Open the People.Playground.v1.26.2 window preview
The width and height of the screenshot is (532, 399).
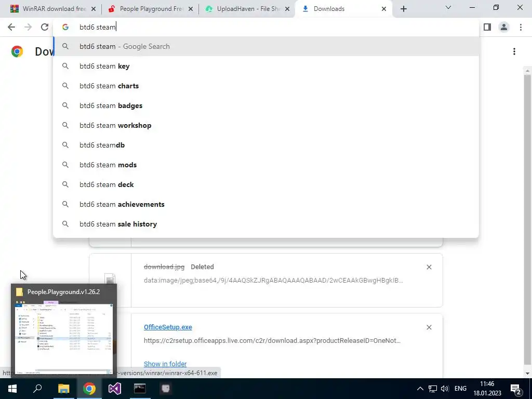click(x=64, y=330)
